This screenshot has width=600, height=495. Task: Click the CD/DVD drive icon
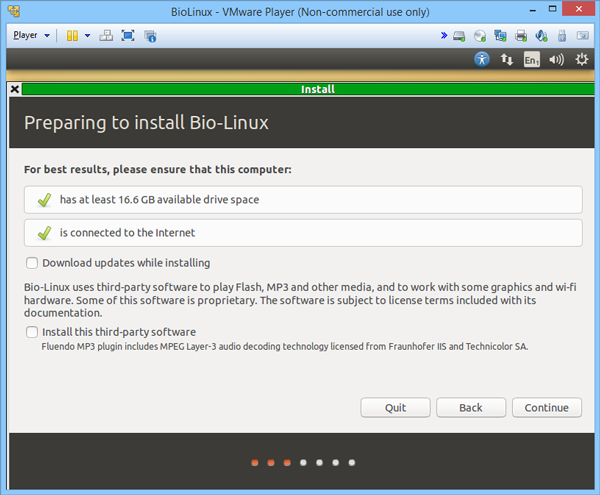tap(480, 36)
